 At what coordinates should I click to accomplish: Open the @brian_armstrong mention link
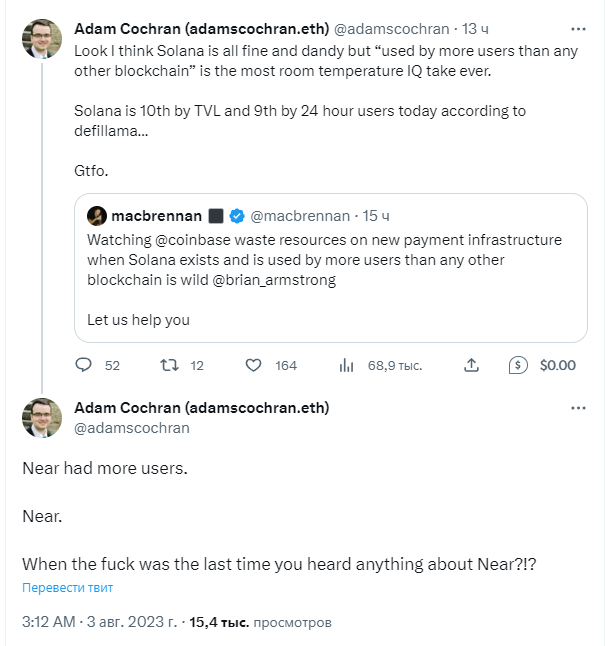pos(274,280)
